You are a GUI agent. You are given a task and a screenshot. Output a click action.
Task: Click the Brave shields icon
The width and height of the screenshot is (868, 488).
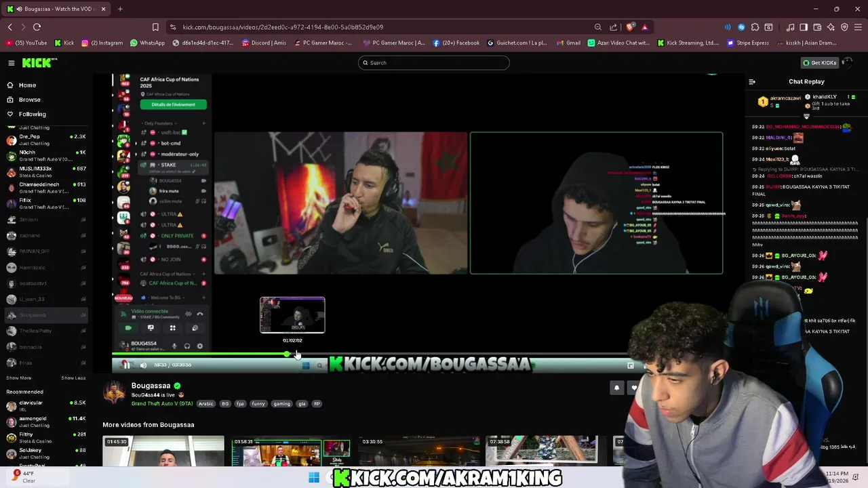pos(631,27)
